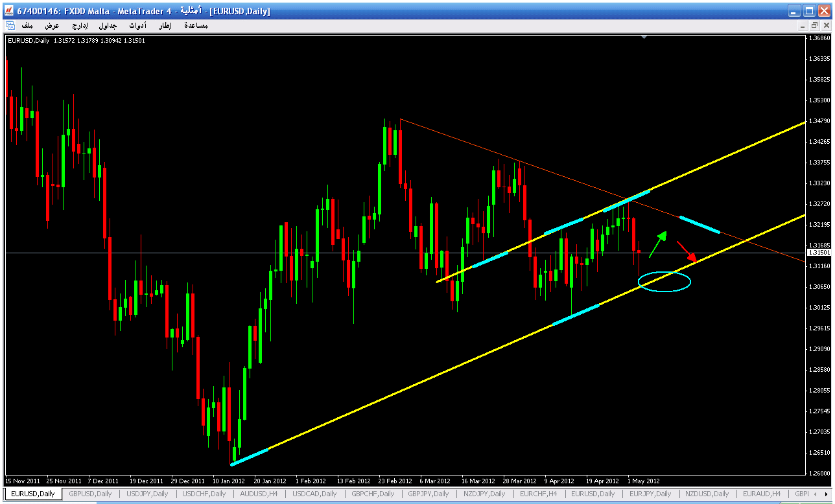Image resolution: width=835 pixels, height=504 pixels.
Task: Click price scale value 1.26510
Action: pos(819,452)
